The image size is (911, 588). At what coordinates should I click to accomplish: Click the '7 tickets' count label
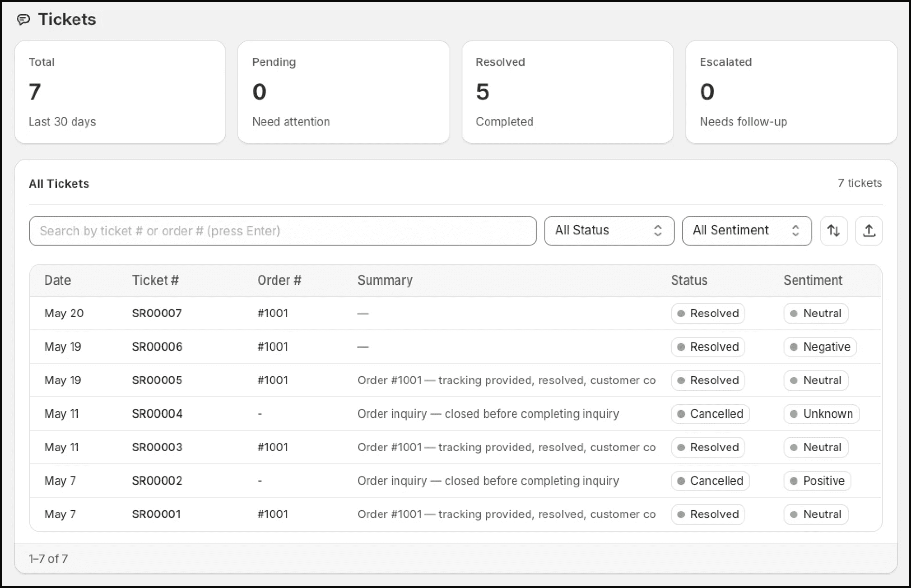[x=860, y=183]
